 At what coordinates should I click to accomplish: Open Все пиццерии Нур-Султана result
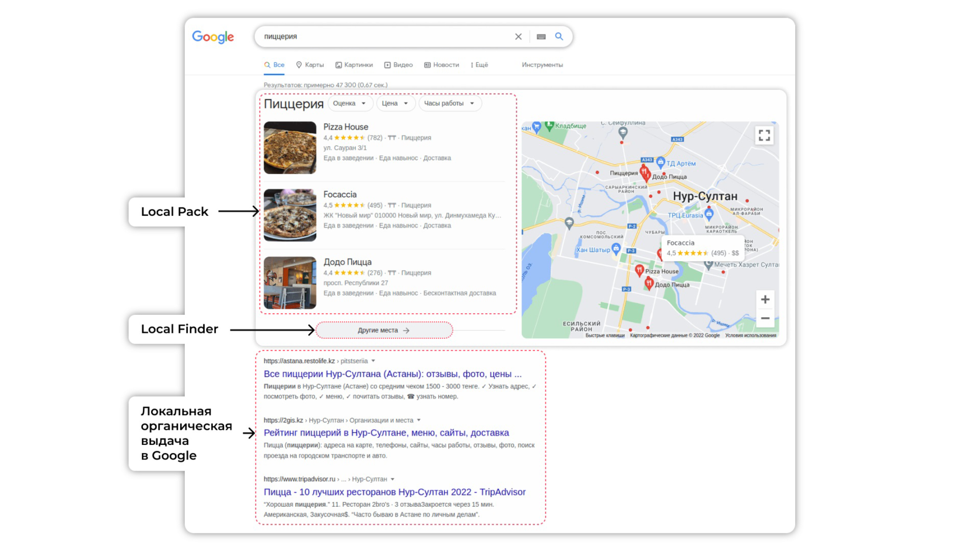393,374
